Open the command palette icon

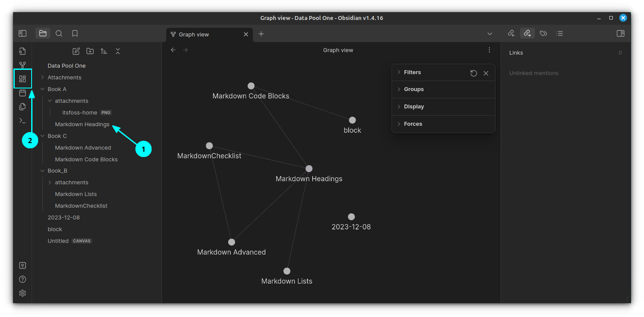(23, 121)
